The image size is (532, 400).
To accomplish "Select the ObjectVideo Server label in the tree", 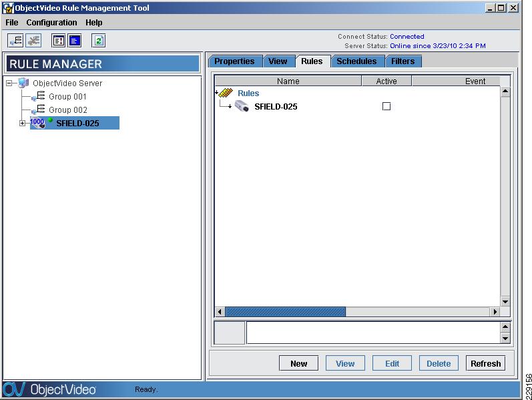I will pyautogui.click(x=67, y=83).
